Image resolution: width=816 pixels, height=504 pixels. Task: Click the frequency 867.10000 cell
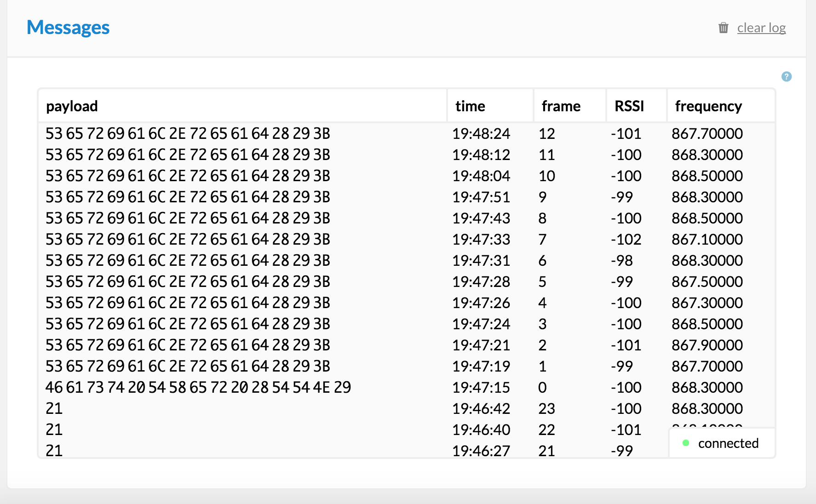[707, 240]
